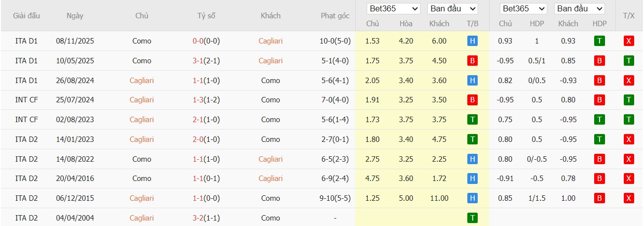Viewport: 644px width, 226px height.
Task: Open the 1-3 score for 25/07/2024 match
Action: (198, 100)
